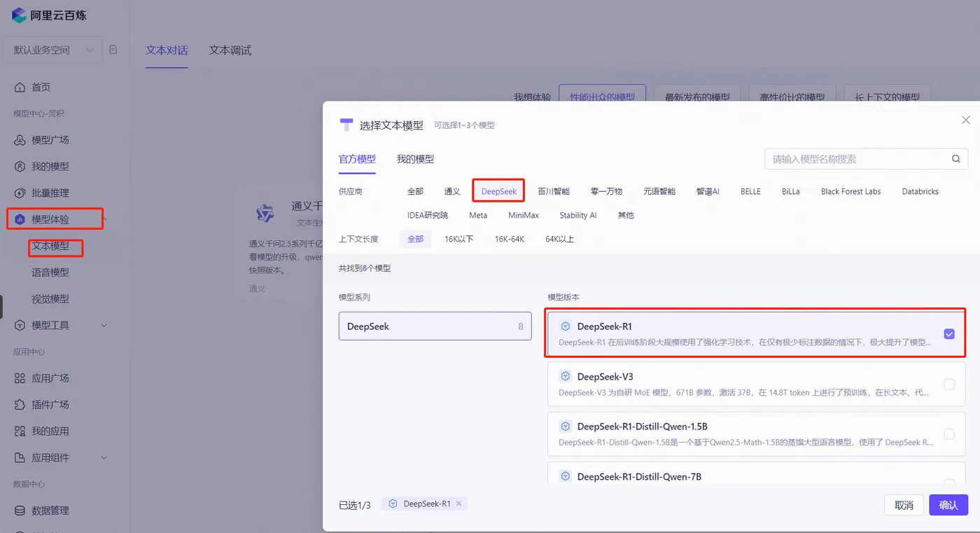This screenshot has width=980, height=533.
Task: Click the collapse icon beside 默认业务空间
Action: 113,50
